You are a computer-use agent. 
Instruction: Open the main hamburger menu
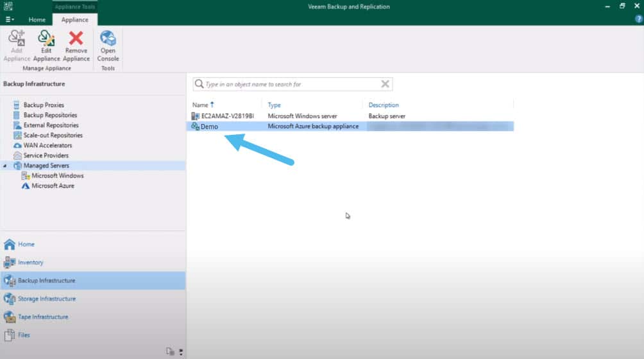click(10, 19)
